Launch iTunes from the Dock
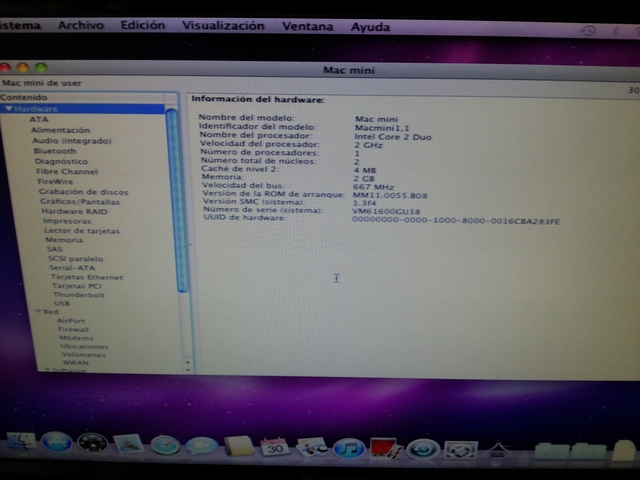640x480 pixels. (348, 447)
